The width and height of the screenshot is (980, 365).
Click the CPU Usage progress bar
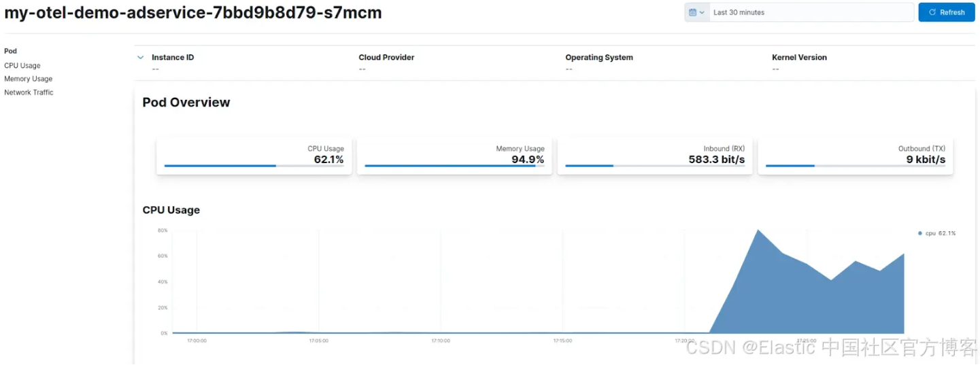click(x=254, y=166)
